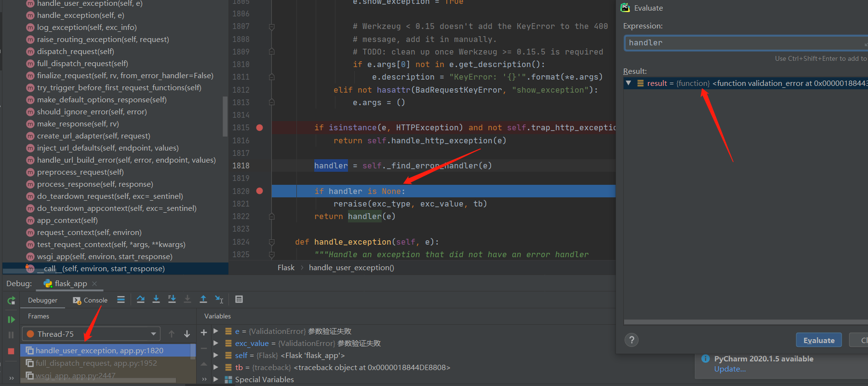The width and height of the screenshot is (868, 386).
Task: Rerun the flask_app debug session
Action: [11, 301]
